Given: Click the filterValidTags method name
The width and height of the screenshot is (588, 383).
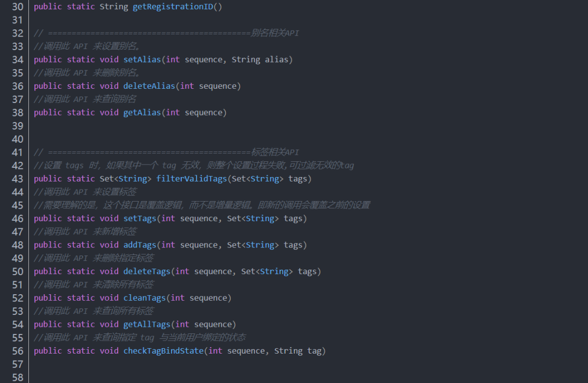Looking at the screenshot, I should coord(192,179).
